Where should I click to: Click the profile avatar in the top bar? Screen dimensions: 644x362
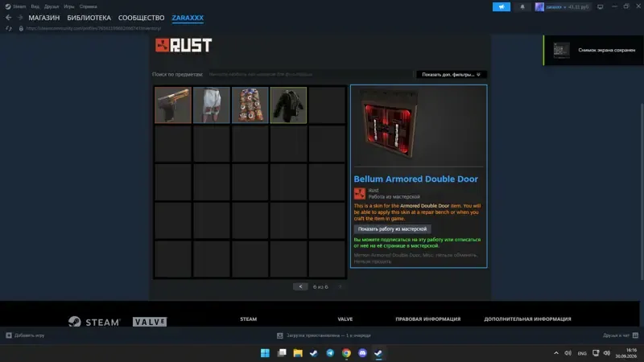pos(539,6)
